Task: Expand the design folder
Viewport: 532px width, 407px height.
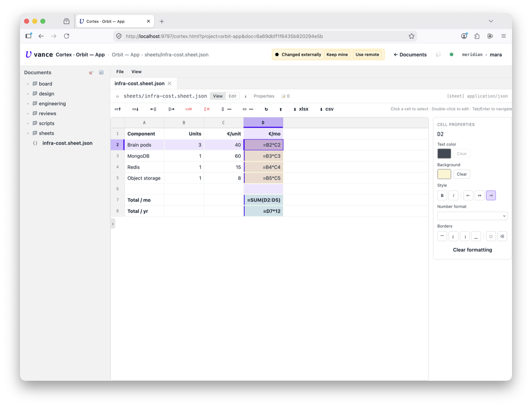Action: click(x=28, y=94)
